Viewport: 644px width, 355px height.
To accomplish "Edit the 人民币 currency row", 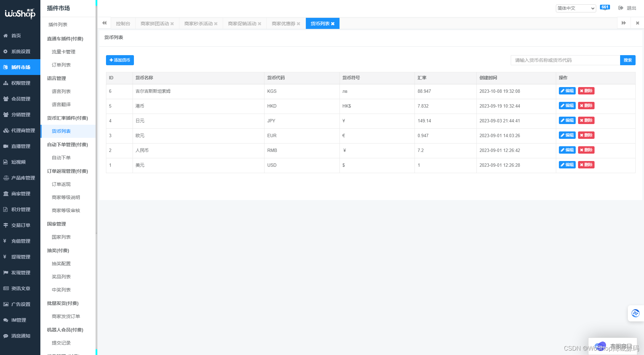I will pos(567,150).
